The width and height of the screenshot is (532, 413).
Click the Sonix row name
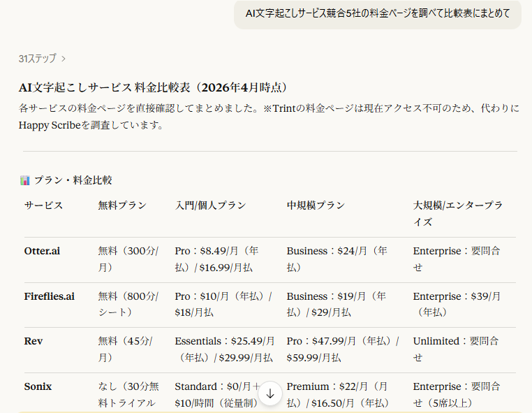click(38, 386)
